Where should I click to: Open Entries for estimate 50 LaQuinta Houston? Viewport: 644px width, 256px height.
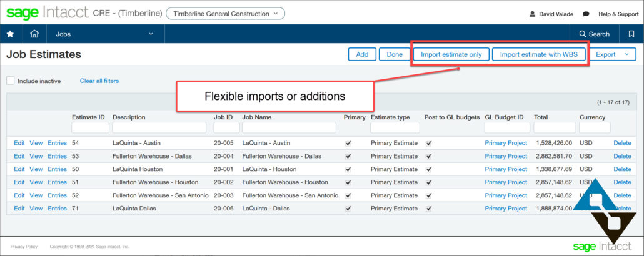[57, 169]
